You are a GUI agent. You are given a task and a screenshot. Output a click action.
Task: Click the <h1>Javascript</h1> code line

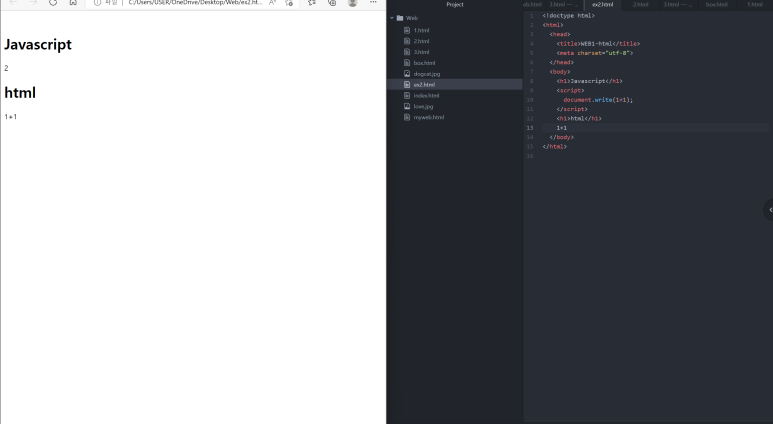pos(589,81)
